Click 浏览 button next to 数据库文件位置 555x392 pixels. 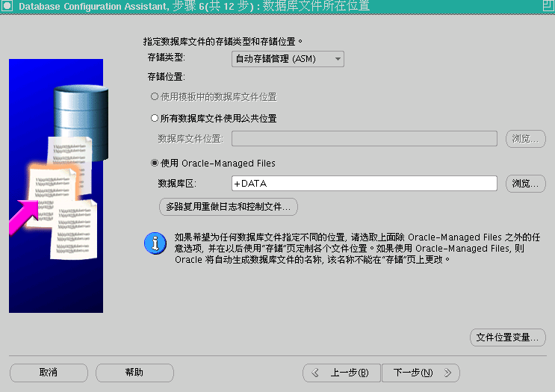525,139
